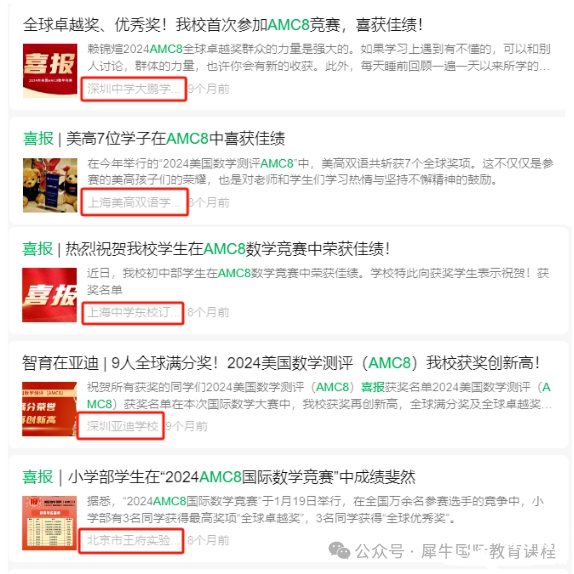Click the WeChat logo icon in watermark
The image size is (574, 574).
pos(339,550)
